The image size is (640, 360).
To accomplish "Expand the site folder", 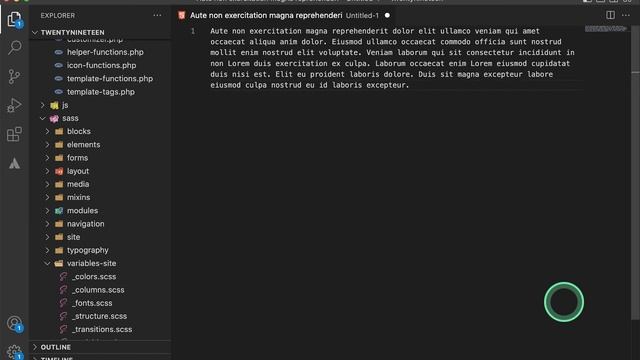I will [x=48, y=237].
